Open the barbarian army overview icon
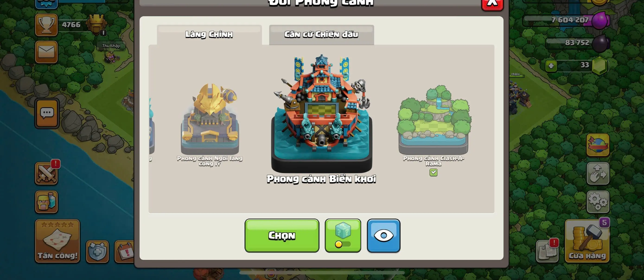The image size is (644, 280). [x=47, y=202]
